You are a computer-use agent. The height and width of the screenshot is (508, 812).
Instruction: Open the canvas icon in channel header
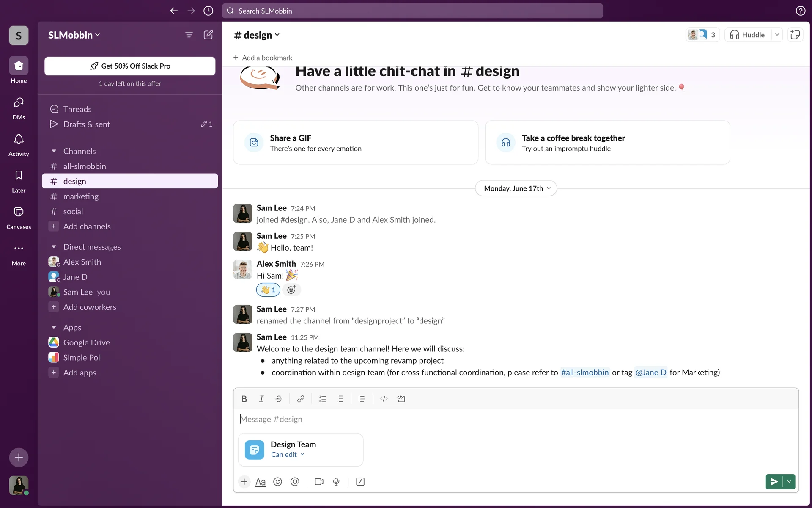[795, 35]
